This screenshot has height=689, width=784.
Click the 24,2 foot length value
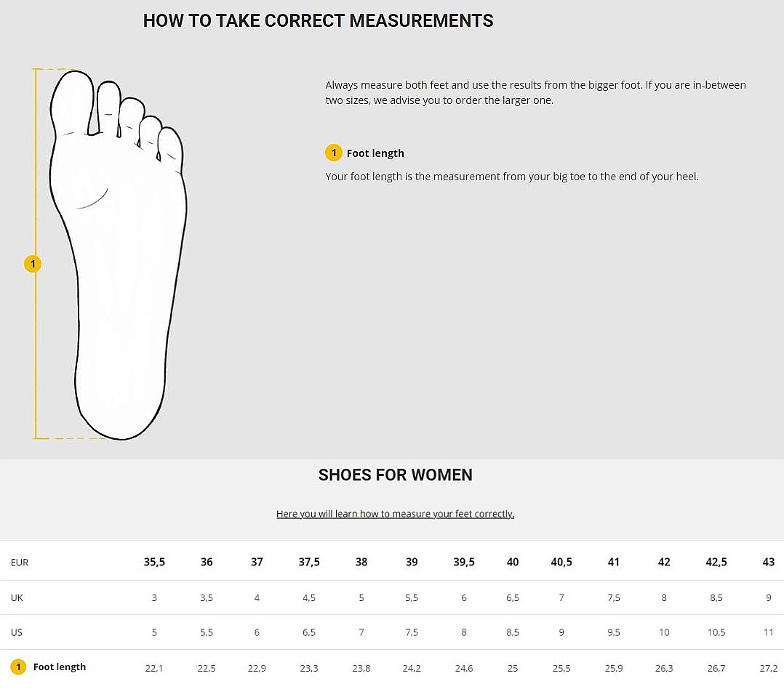pos(412,668)
